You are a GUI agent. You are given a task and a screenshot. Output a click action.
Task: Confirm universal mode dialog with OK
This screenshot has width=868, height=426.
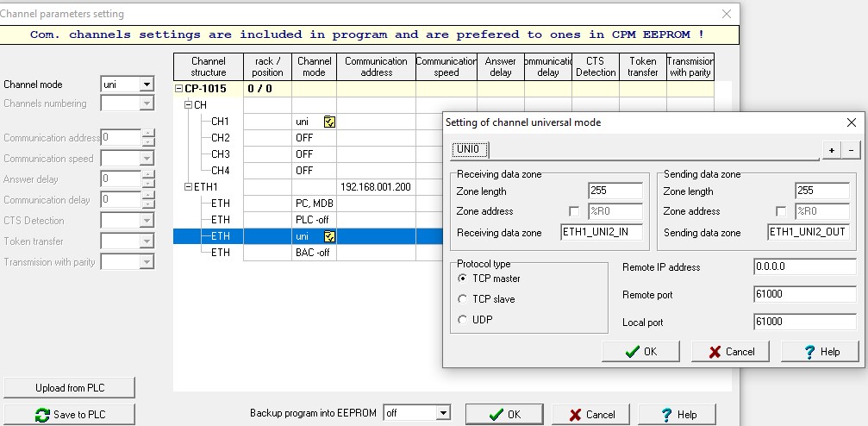(641, 351)
